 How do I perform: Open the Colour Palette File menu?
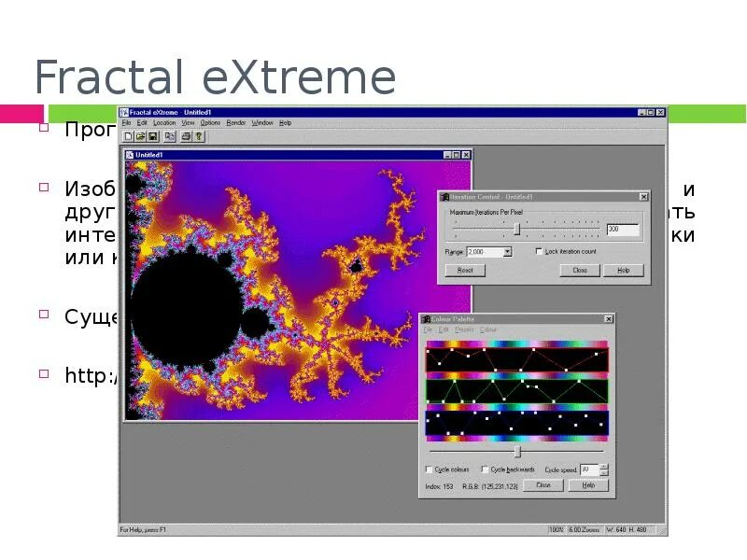(429, 329)
